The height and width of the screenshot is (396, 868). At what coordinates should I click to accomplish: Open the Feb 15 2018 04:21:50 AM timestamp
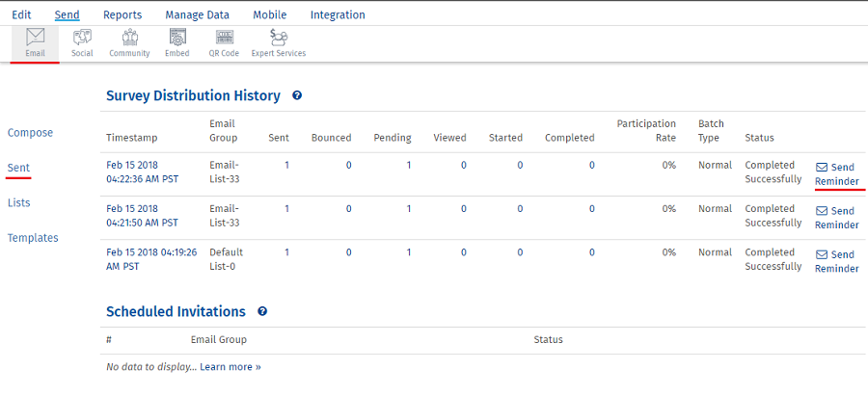click(x=142, y=216)
